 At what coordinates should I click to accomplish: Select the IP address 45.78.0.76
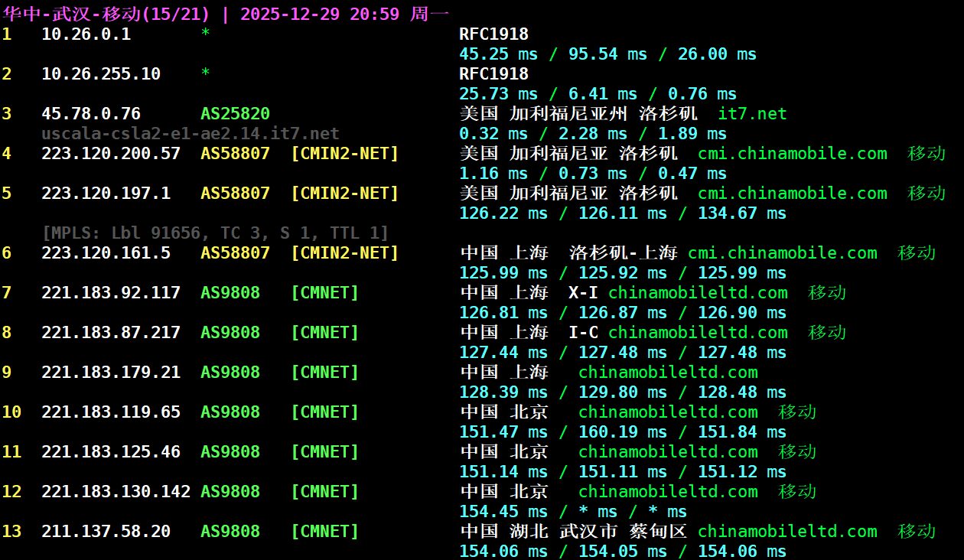pos(91,114)
